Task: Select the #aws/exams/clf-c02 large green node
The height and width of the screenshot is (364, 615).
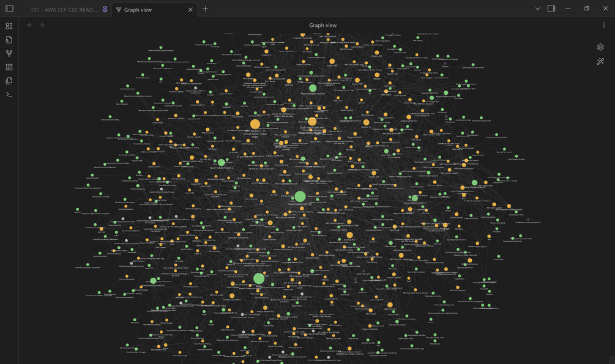Action: 300,196
